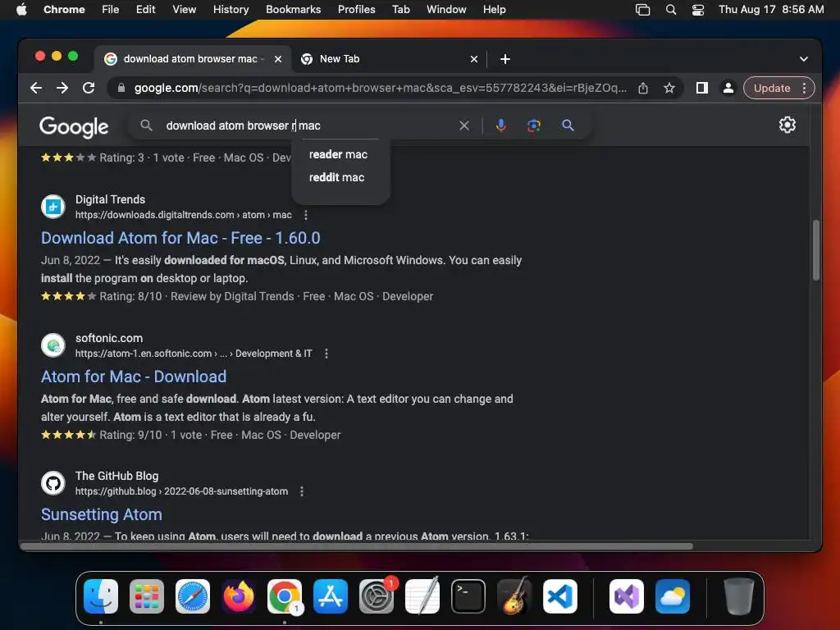This screenshot has width=840, height=630.
Task: Click the softonic.com site favicon
Action: click(x=53, y=345)
